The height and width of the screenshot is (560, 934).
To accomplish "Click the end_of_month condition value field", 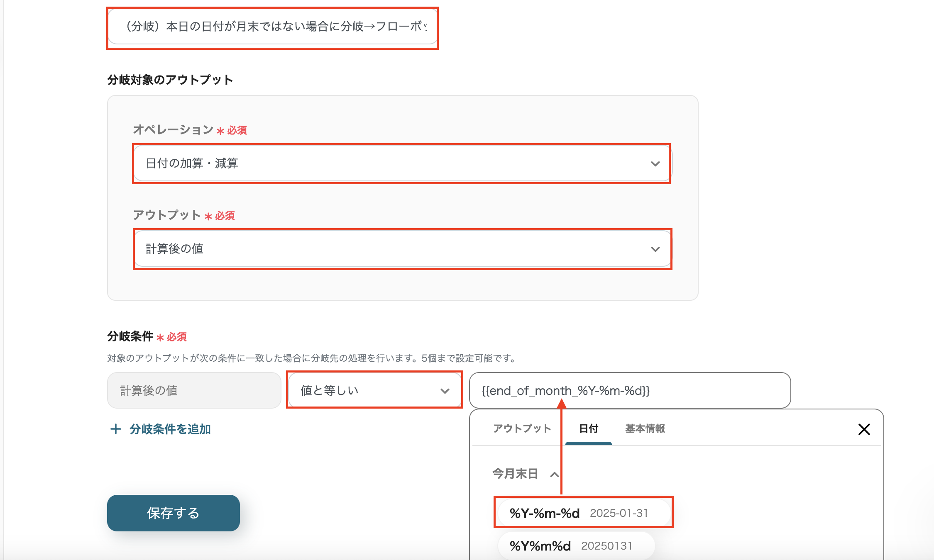I will 629,390.
